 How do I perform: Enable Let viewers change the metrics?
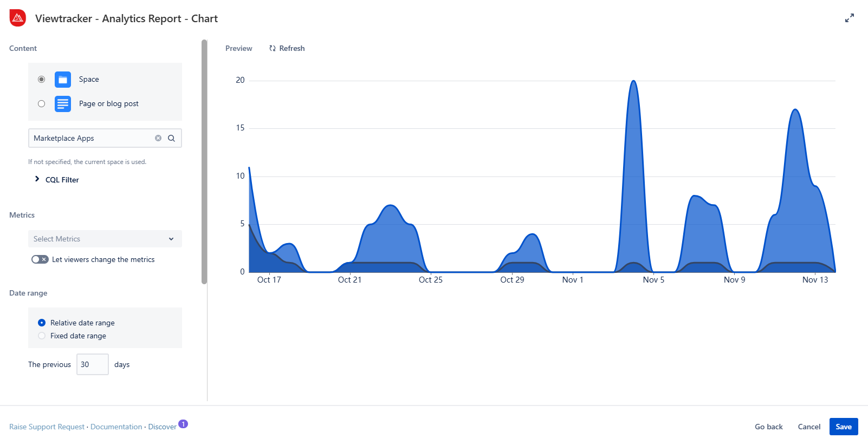40,259
